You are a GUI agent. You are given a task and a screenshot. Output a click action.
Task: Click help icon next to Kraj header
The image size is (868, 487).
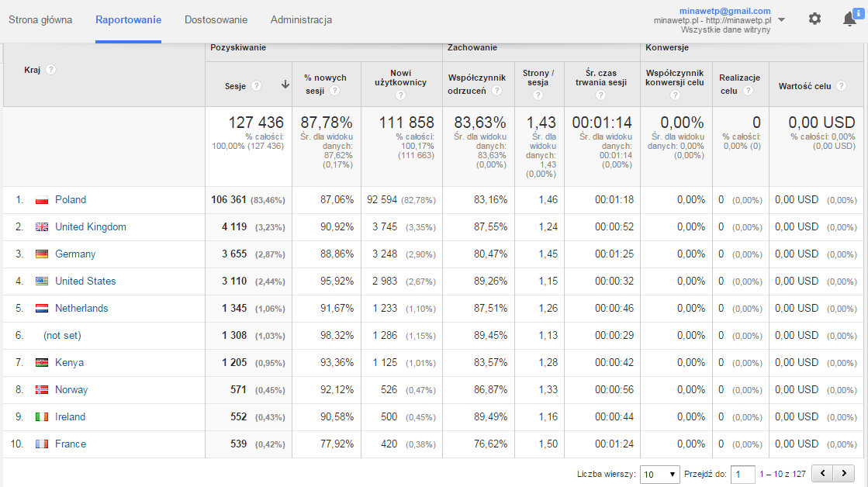point(50,70)
